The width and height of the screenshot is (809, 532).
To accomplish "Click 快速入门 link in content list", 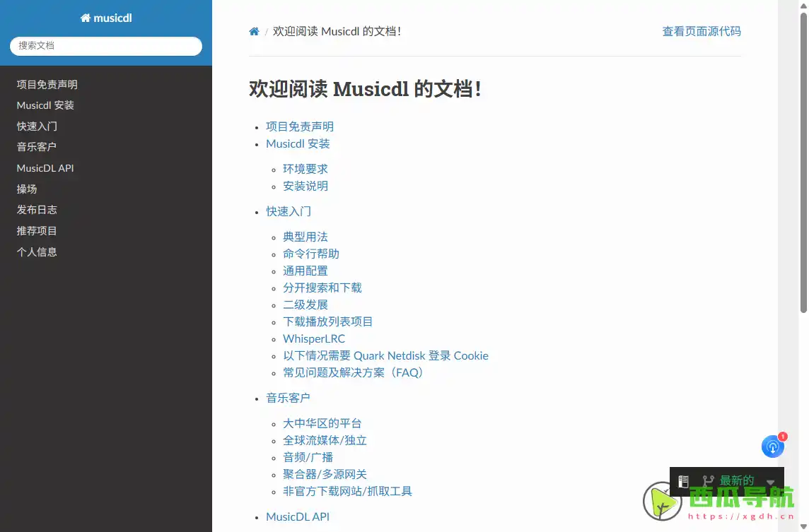I will (289, 211).
